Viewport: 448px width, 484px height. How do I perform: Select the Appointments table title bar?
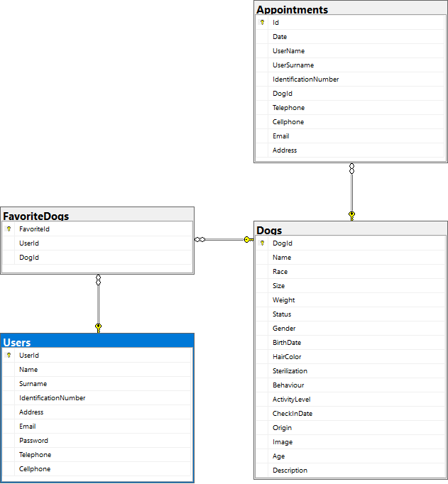click(x=351, y=8)
